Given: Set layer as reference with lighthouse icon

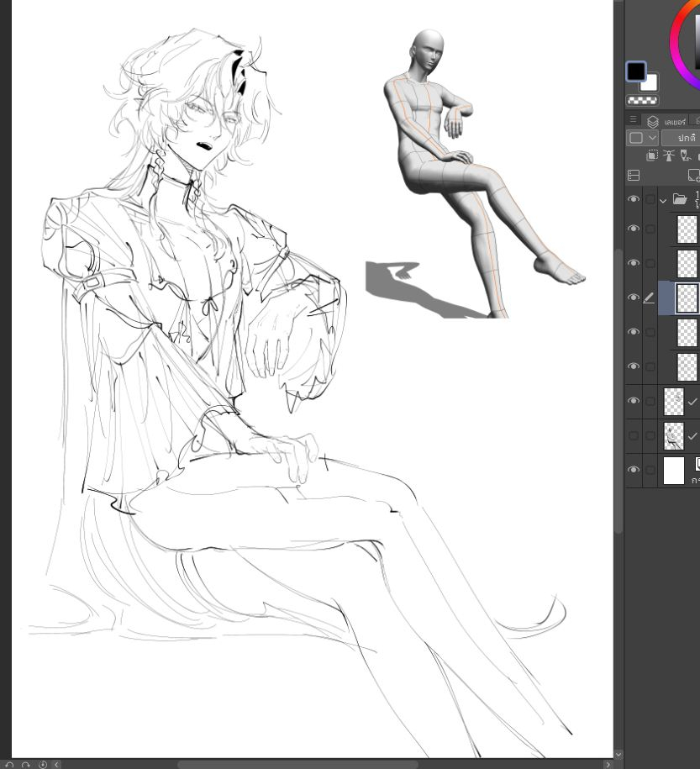Looking at the screenshot, I should click(669, 155).
